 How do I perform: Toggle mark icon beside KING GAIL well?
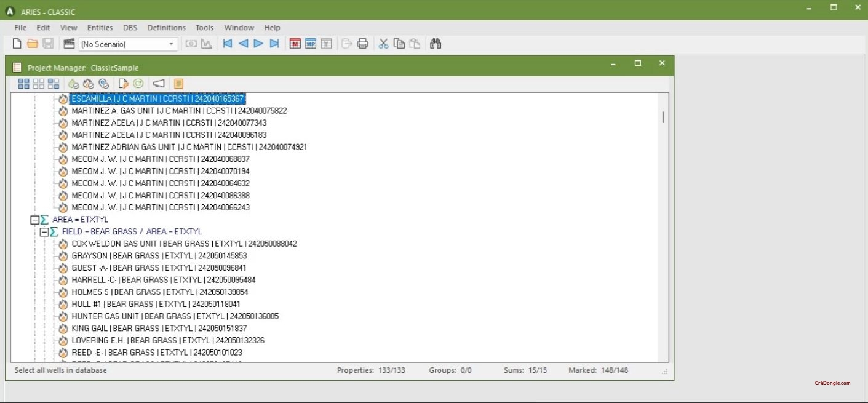[63, 329]
